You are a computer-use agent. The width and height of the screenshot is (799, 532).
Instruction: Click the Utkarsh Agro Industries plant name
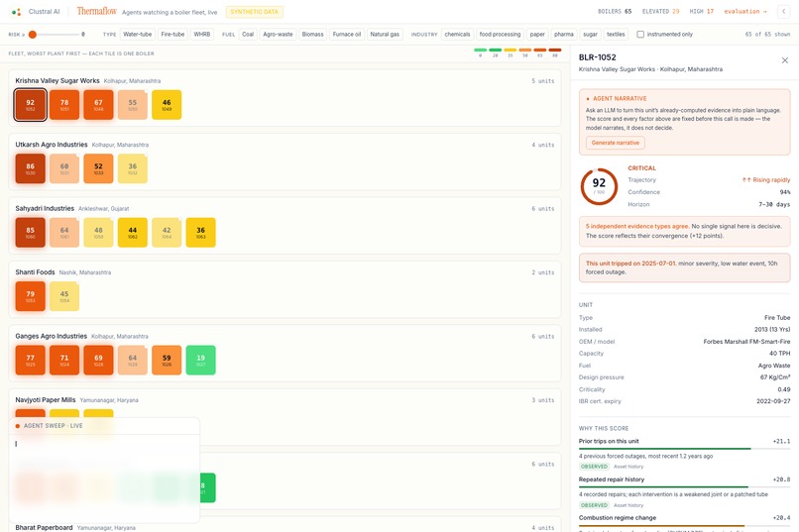click(52, 145)
